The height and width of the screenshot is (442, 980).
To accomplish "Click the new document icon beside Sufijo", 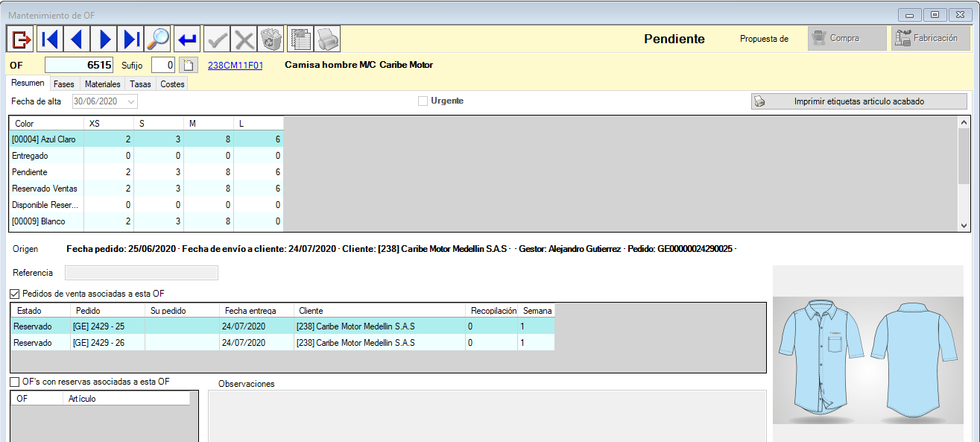I will point(189,65).
